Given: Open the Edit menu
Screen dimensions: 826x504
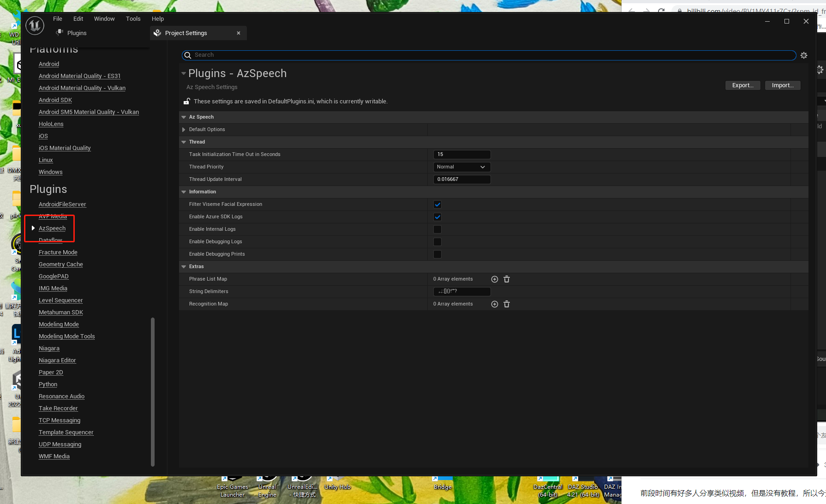Looking at the screenshot, I should tap(78, 19).
